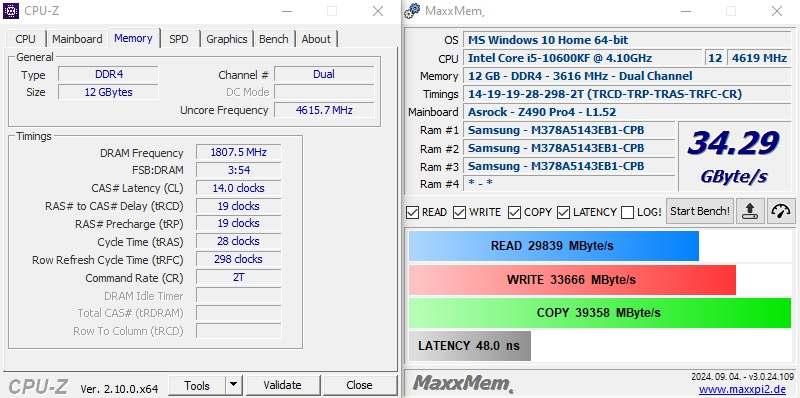Open the Graphics tab in CPU-Z

coord(227,39)
